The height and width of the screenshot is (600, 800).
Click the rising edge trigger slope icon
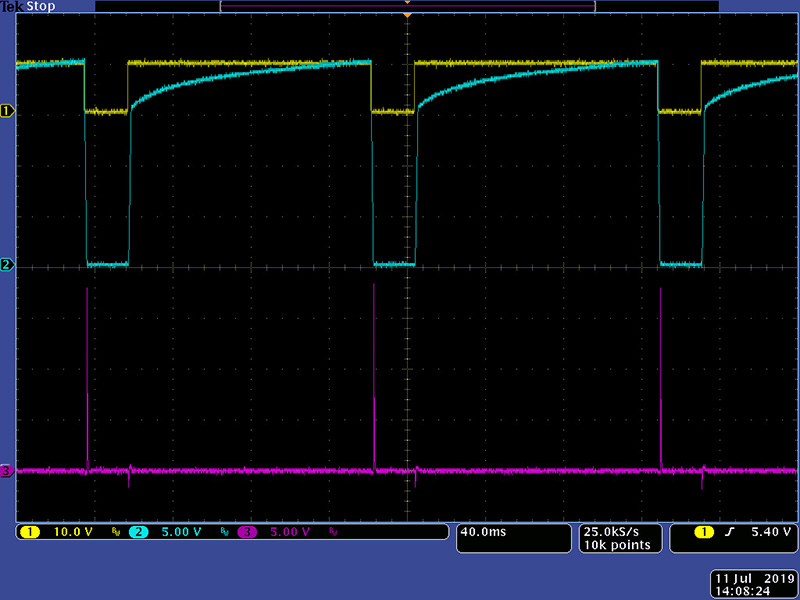(x=728, y=532)
